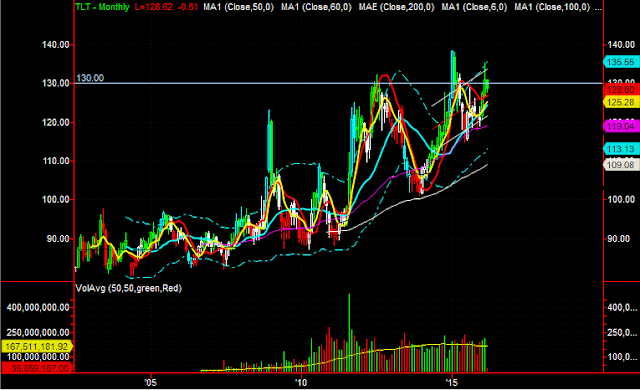This screenshot has height=390, width=640.
Task: Click the red 35,859,167.00 volume tag
Action: point(37,368)
